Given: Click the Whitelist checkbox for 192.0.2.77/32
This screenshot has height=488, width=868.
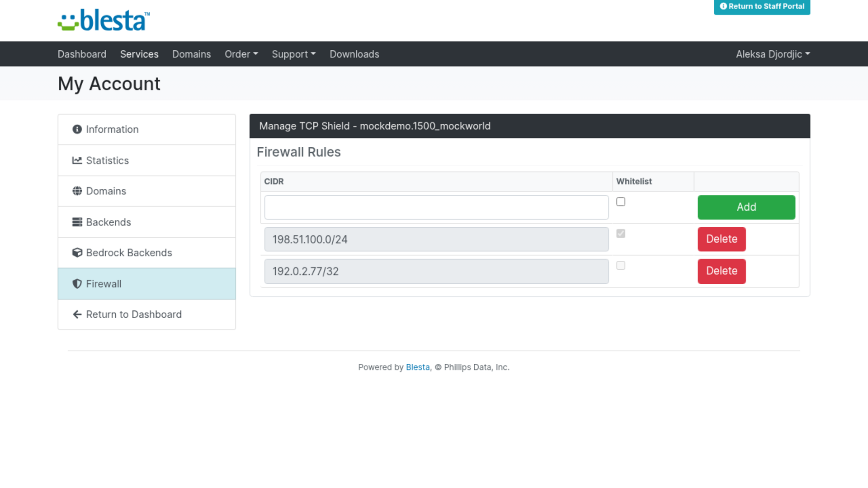Looking at the screenshot, I should pyautogui.click(x=621, y=266).
